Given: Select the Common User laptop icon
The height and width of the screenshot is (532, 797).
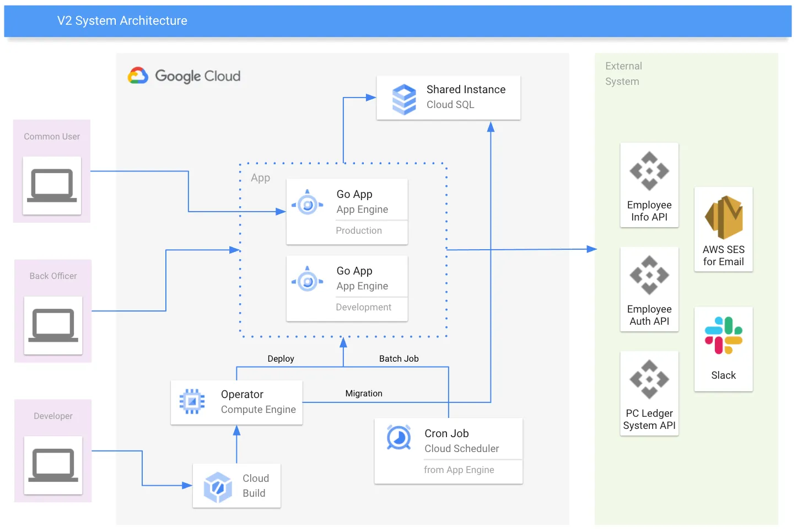Looking at the screenshot, I should tap(52, 185).
